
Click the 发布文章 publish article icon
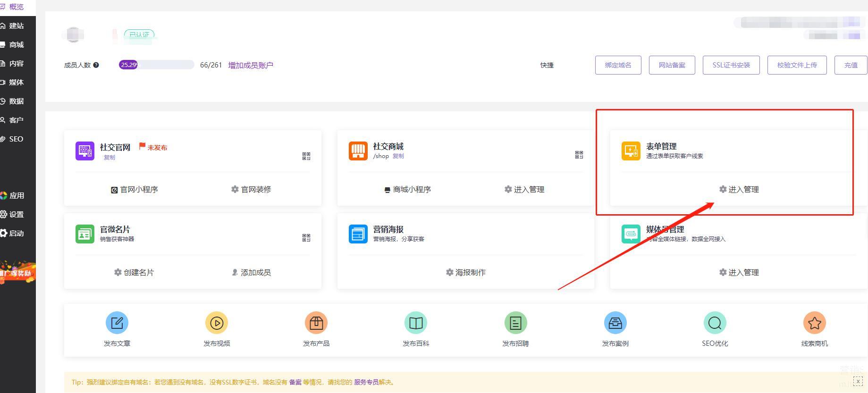[117, 323]
